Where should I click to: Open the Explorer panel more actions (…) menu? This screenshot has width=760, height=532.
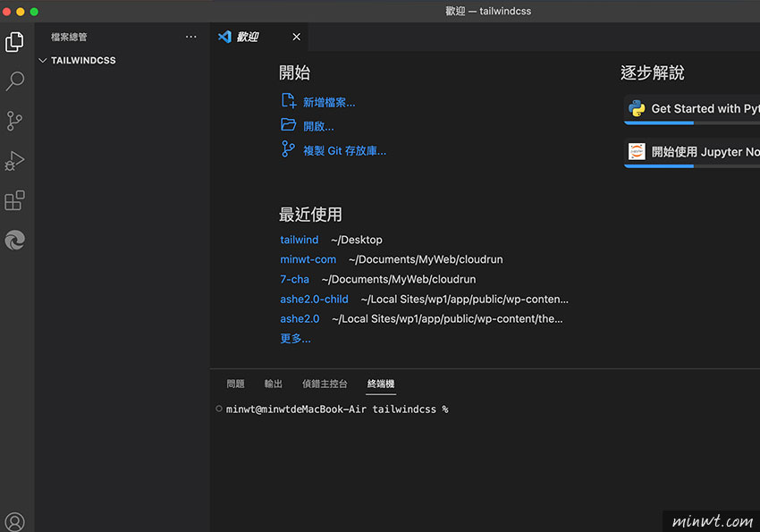(x=191, y=37)
